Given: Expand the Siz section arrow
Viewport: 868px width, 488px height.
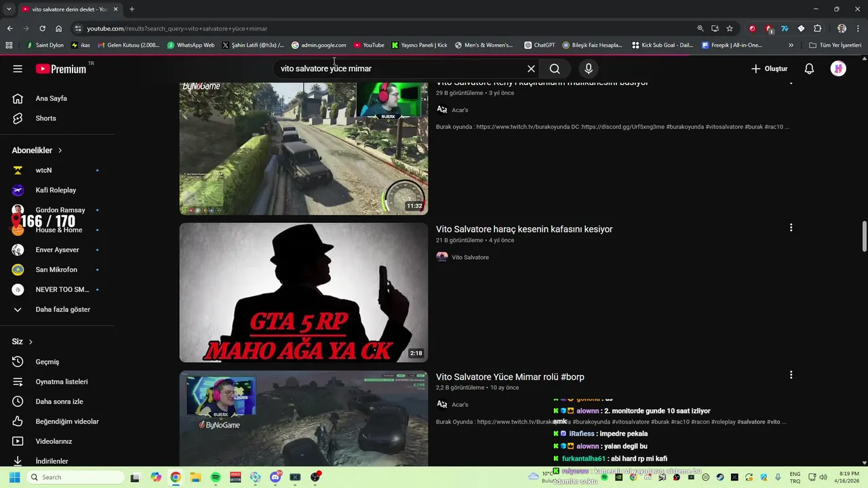Looking at the screenshot, I should [x=31, y=342].
